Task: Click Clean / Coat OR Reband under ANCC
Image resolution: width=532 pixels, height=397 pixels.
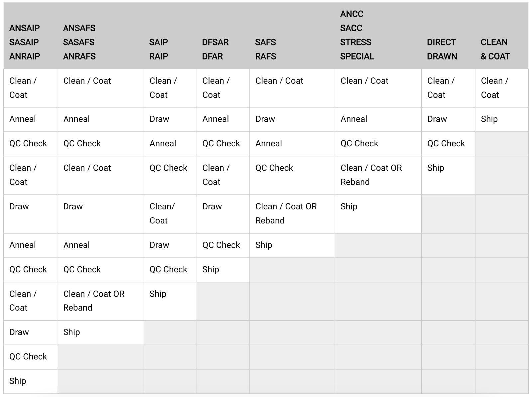Action: (371, 175)
